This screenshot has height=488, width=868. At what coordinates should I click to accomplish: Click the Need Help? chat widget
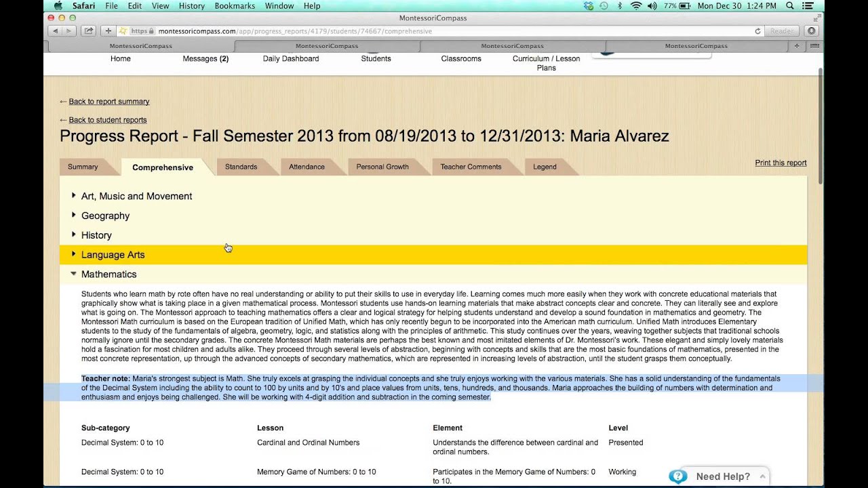coord(719,476)
